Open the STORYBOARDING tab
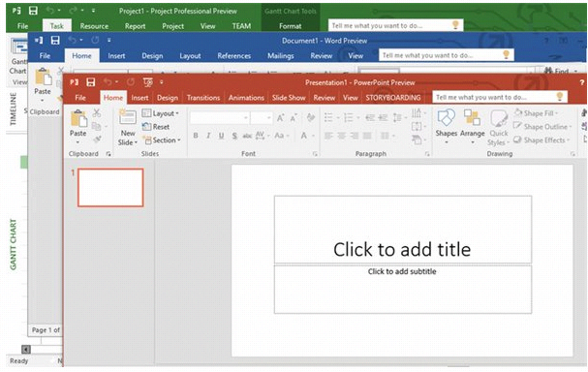Screen dimensions: 588x372 393,98
